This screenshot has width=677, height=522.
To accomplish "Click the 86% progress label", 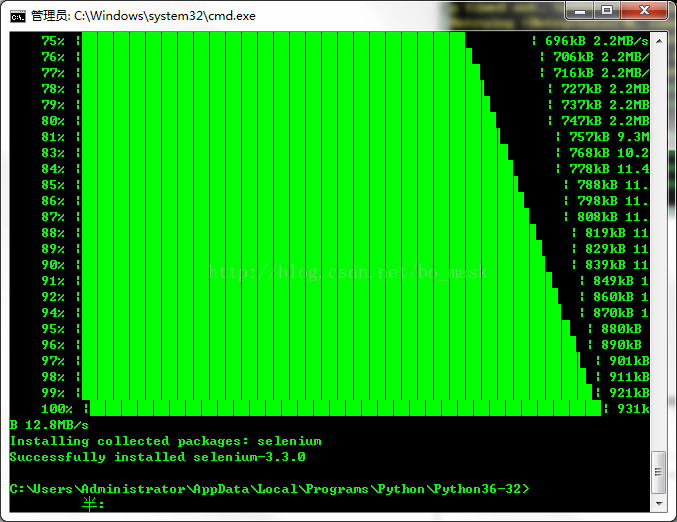I will [x=53, y=200].
